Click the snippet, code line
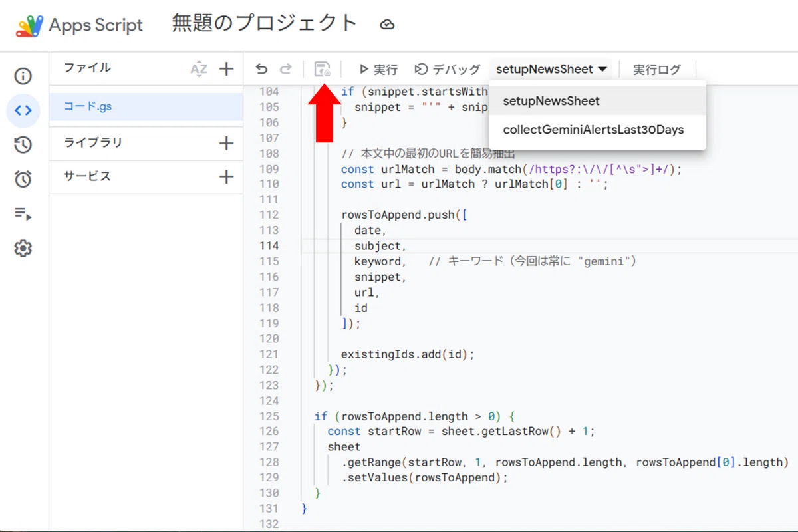The height and width of the screenshot is (532, 798). (380, 277)
